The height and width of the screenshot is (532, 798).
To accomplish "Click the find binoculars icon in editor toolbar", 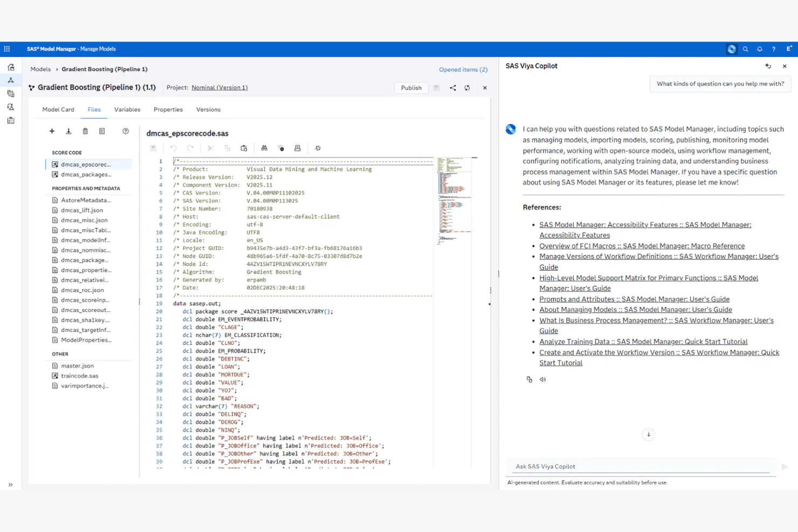I will [264, 148].
